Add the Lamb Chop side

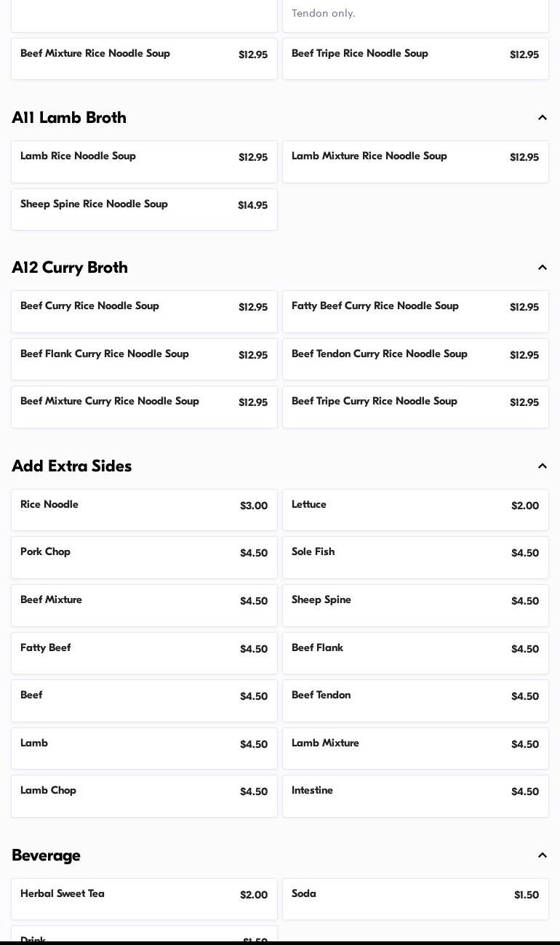coord(144,796)
